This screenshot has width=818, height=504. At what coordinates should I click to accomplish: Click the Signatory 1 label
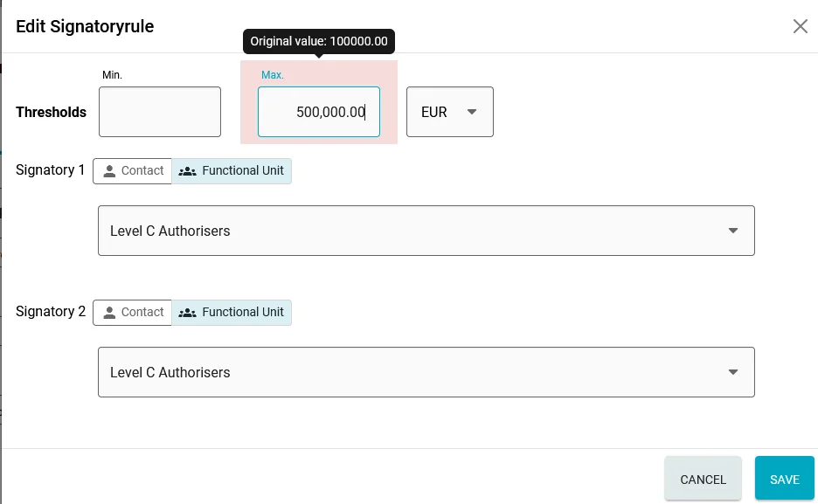click(50, 170)
